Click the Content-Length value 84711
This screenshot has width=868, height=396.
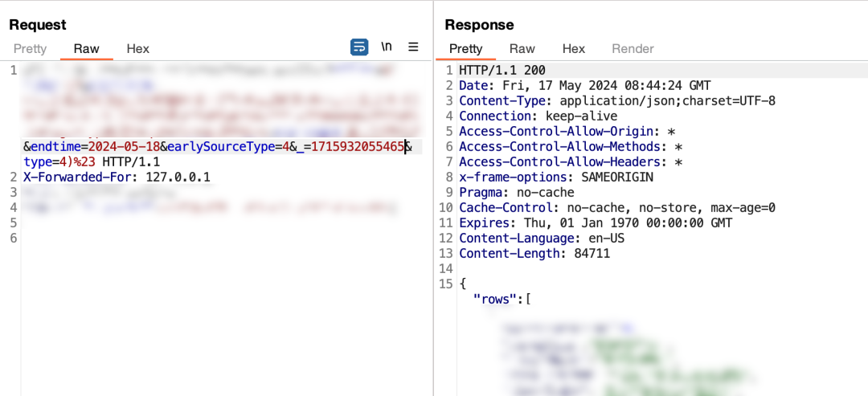(592, 254)
